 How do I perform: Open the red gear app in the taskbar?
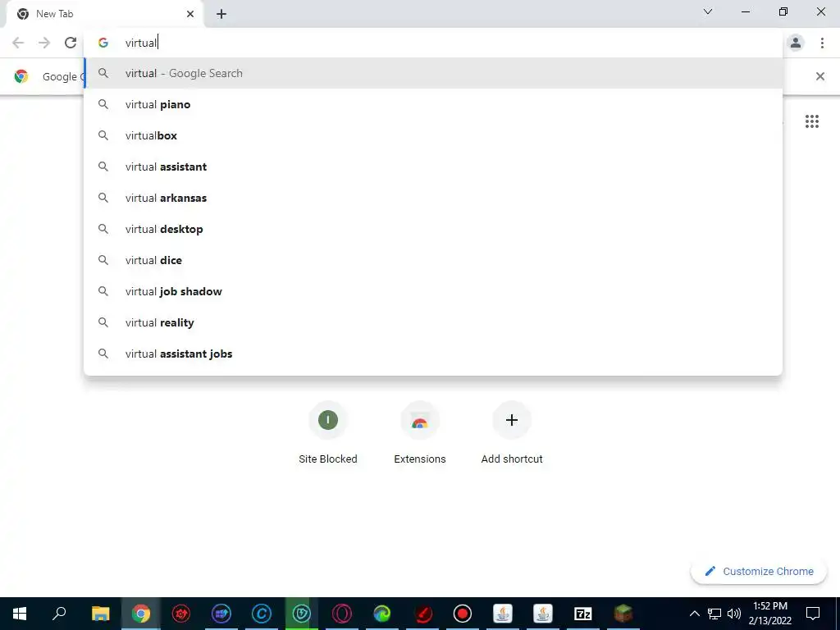[x=181, y=614]
